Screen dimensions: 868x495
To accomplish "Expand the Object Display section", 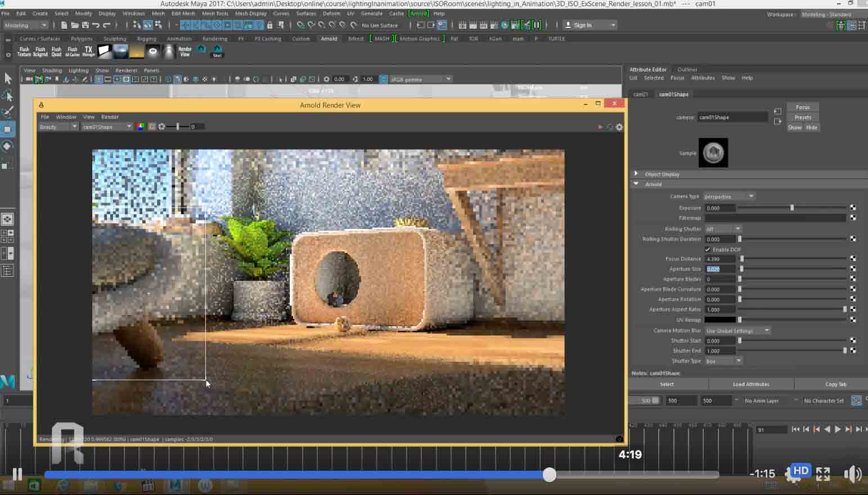I will pyautogui.click(x=636, y=174).
